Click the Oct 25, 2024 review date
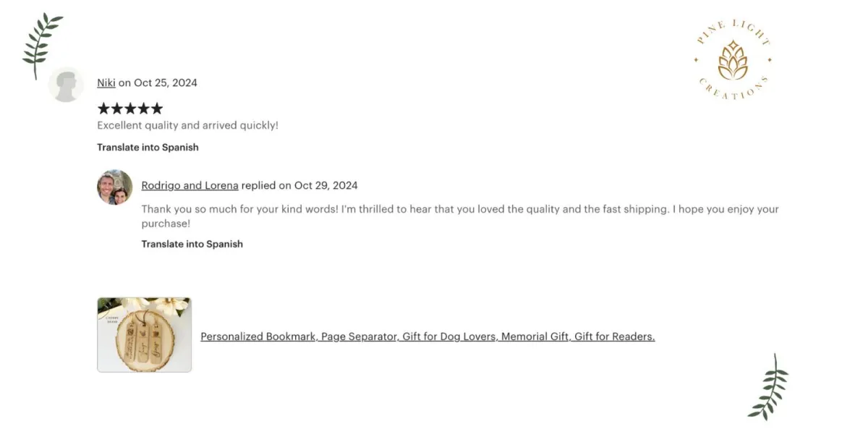868x445 pixels. coord(166,82)
